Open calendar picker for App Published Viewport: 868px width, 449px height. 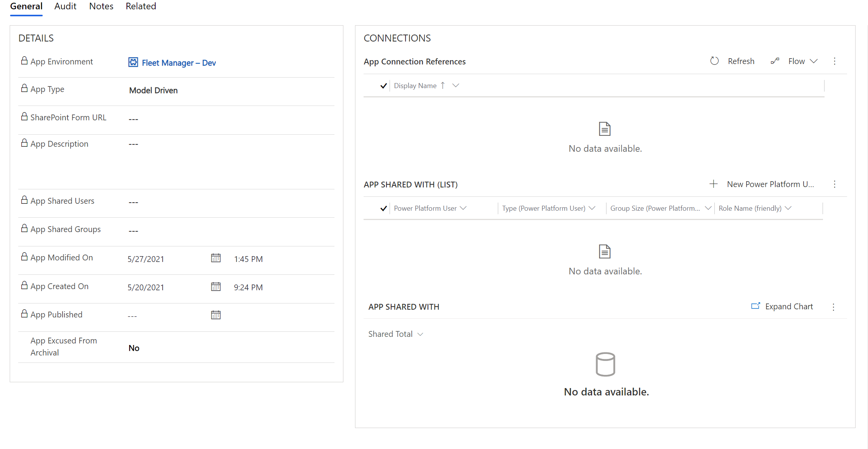tap(216, 315)
